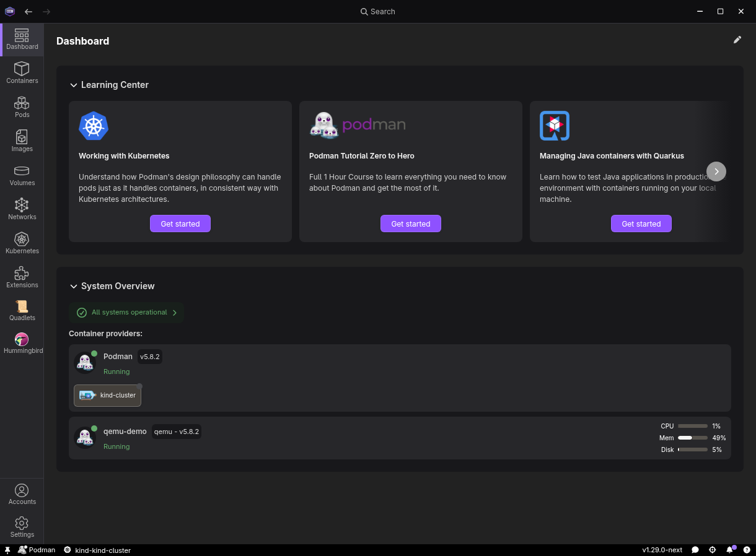
Task: Click the Search field in title bar
Action: (x=378, y=12)
